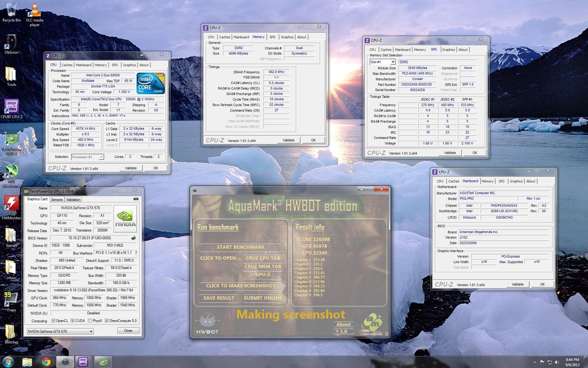Click CLICK TO MAKE SCREENSHOT

tap(240, 286)
